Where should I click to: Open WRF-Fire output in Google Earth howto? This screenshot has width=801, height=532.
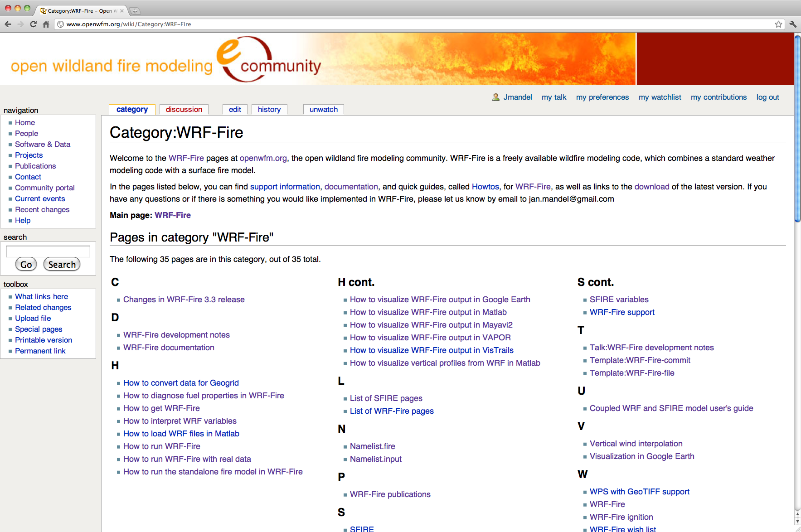click(x=440, y=300)
